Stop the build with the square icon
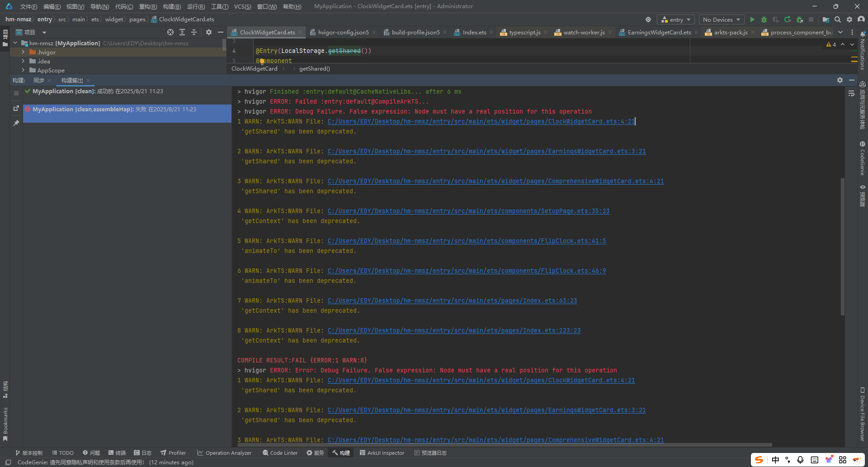This screenshot has height=467, width=868. 16,93
